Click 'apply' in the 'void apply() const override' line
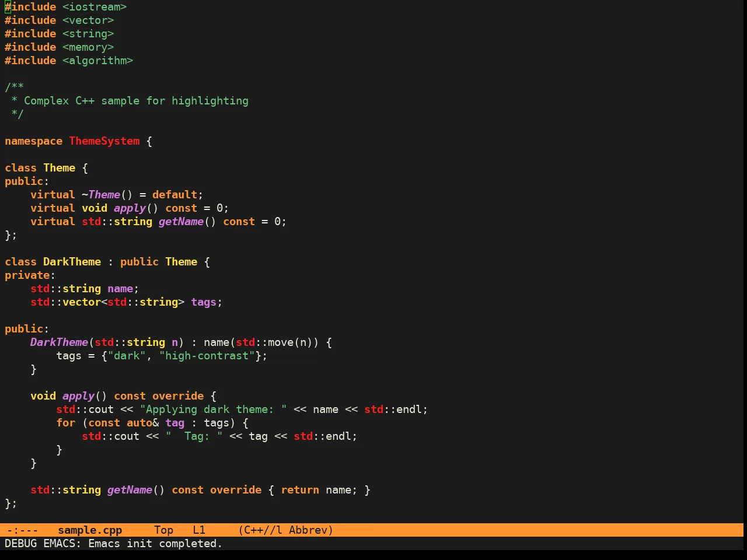Screen dimensions: 747x560 click(x=79, y=396)
